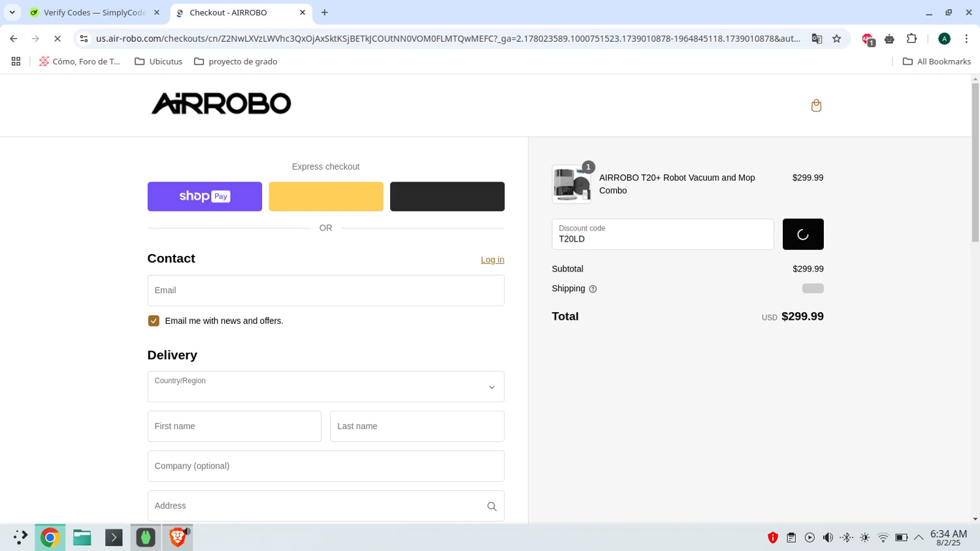Image resolution: width=980 pixels, height=551 pixels.
Task: Open the All Bookmarks folder
Action: [937, 61]
